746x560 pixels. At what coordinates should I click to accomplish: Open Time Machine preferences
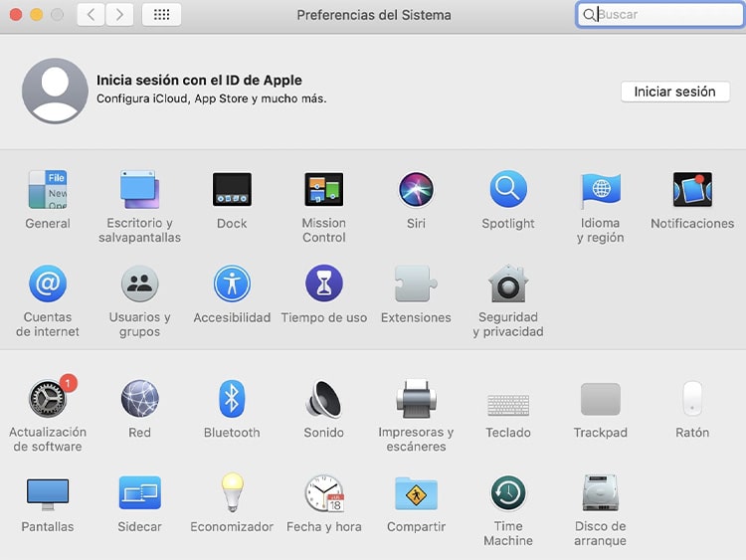[x=508, y=493]
